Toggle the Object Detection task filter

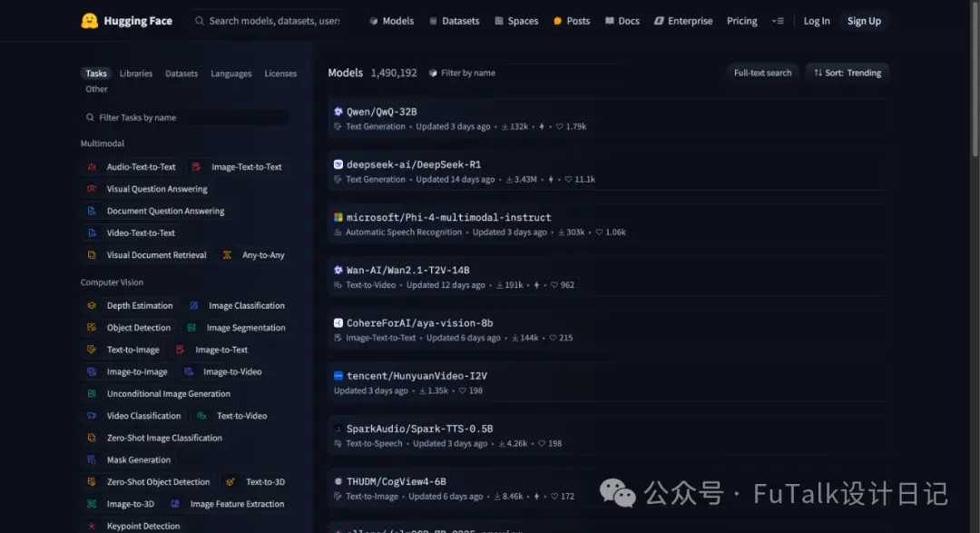[x=130, y=328]
